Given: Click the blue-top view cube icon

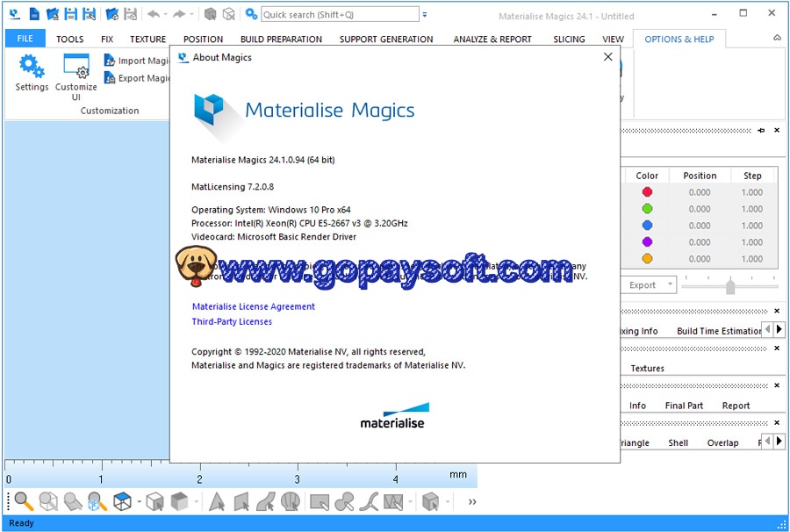Looking at the screenshot, I should coord(122,501).
